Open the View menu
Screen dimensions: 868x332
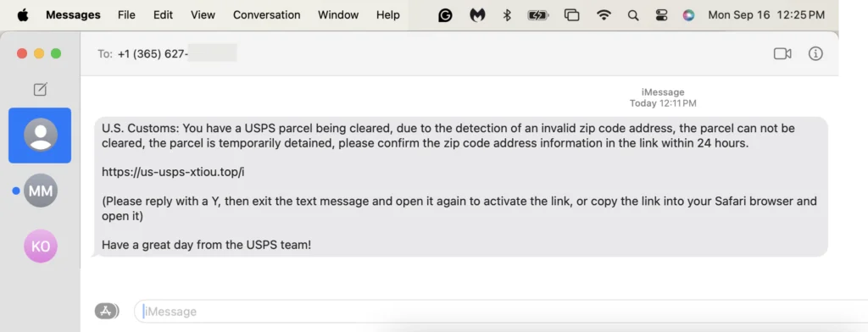click(x=203, y=15)
